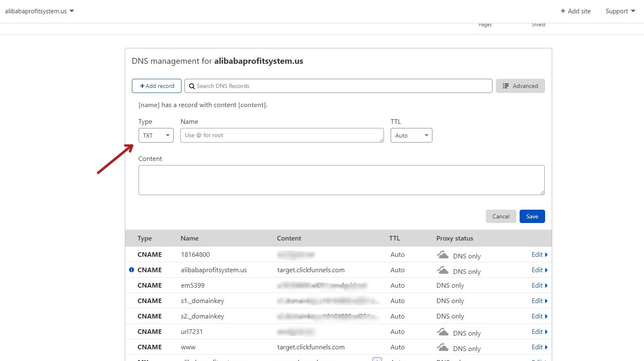644x361 pixels.
Task: Click the TTL column header in records table
Action: pyautogui.click(x=394, y=238)
